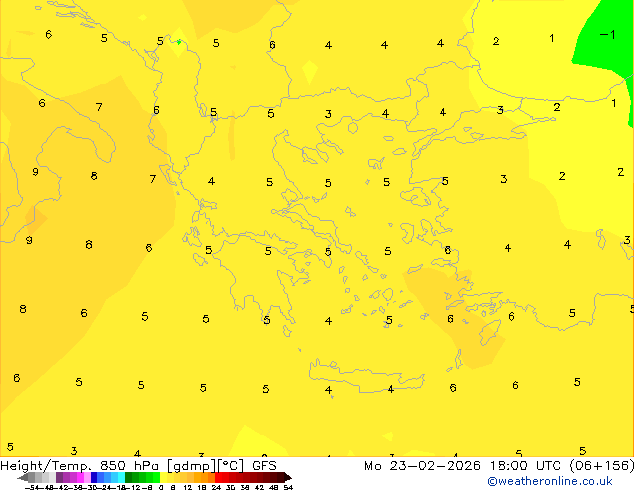Click the Crete island outline
Image resolution: width=634 pixels, height=490 pixels.
tap(366, 376)
